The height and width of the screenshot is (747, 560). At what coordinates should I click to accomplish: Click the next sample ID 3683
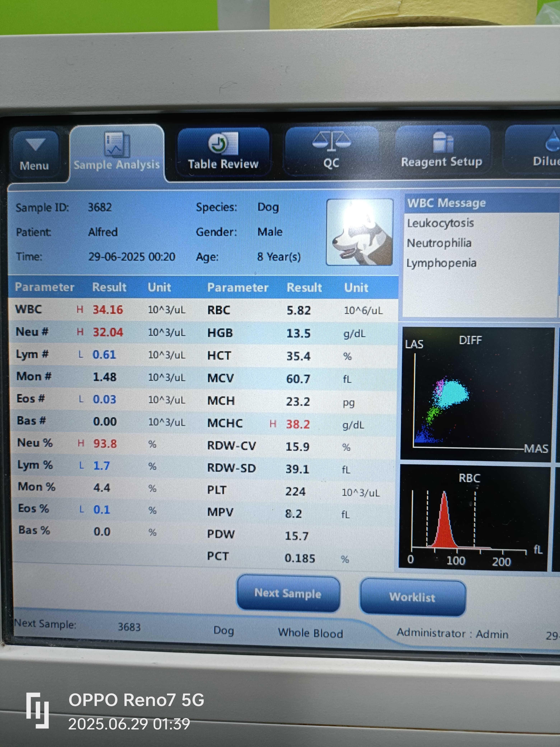[x=129, y=627]
